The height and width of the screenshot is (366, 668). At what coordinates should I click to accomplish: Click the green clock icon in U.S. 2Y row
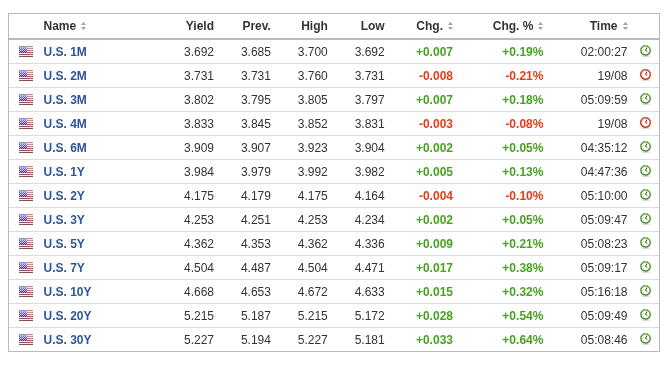point(645,195)
